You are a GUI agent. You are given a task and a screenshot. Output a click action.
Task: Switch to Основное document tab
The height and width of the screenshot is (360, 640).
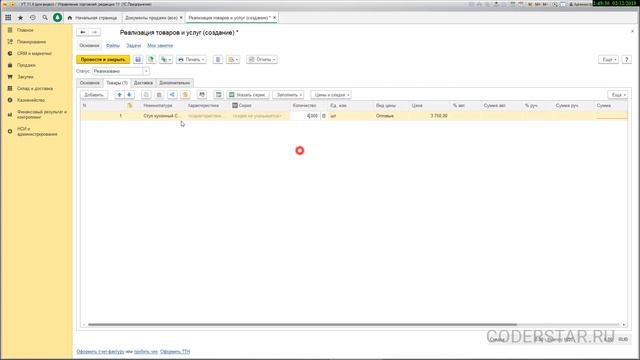click(x=89, y=83)
